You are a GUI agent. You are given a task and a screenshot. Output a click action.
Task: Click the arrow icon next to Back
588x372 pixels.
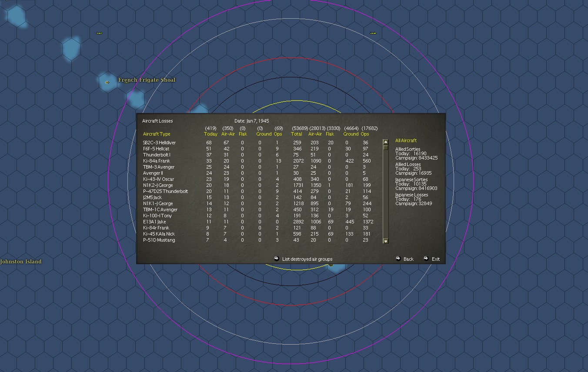(398, 259)
